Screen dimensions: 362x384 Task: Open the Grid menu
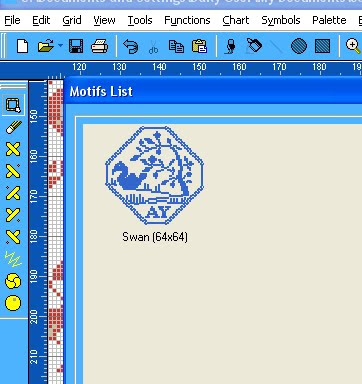coord(72,20)
